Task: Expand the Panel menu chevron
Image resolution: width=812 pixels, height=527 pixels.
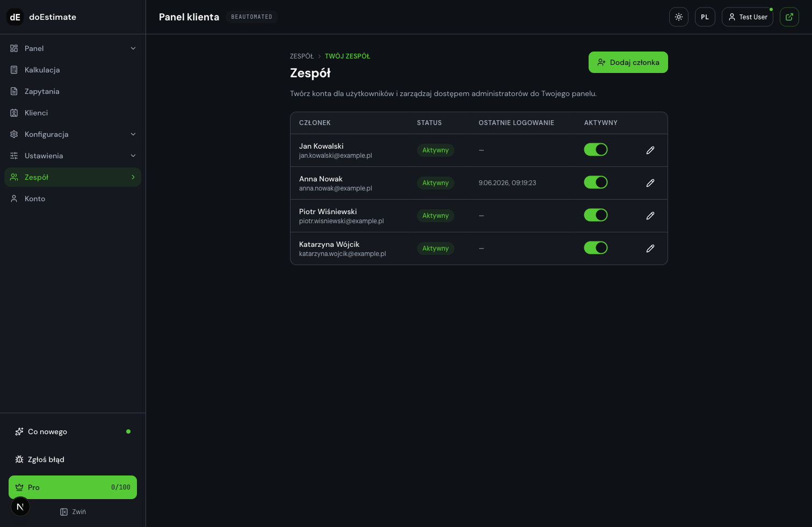Action: tap(133, 48)
